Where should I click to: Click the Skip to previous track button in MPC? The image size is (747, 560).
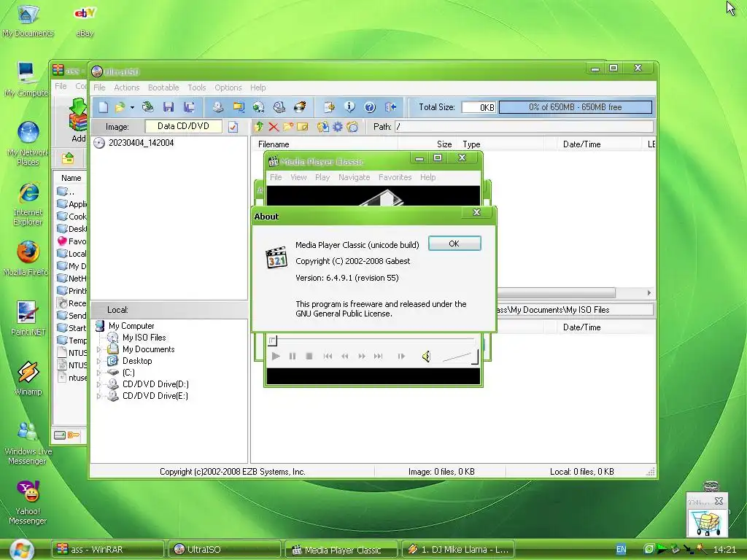(x=328, y=356)
